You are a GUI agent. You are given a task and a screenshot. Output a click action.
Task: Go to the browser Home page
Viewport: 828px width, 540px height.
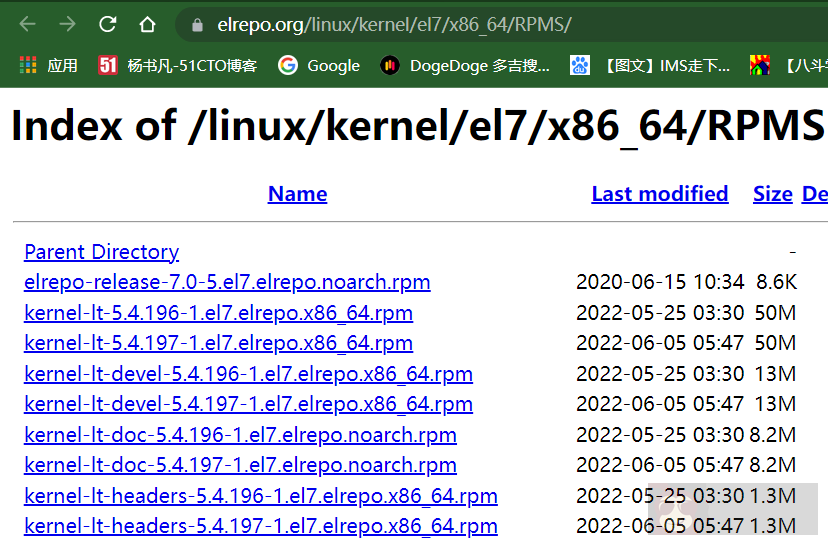coord(147,24)
